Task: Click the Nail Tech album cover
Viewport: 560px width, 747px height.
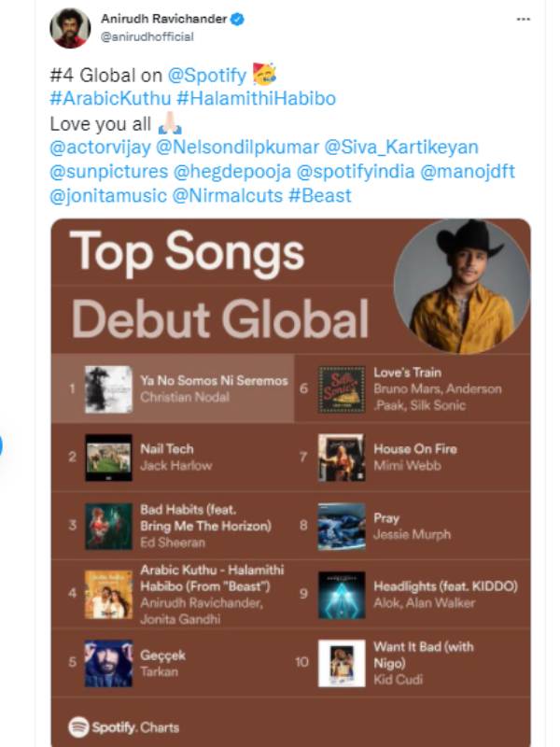Action: [108, 458]
